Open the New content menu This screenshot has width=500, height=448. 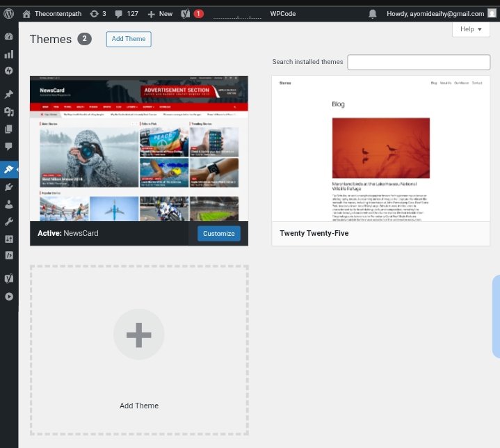click(160, 13)
